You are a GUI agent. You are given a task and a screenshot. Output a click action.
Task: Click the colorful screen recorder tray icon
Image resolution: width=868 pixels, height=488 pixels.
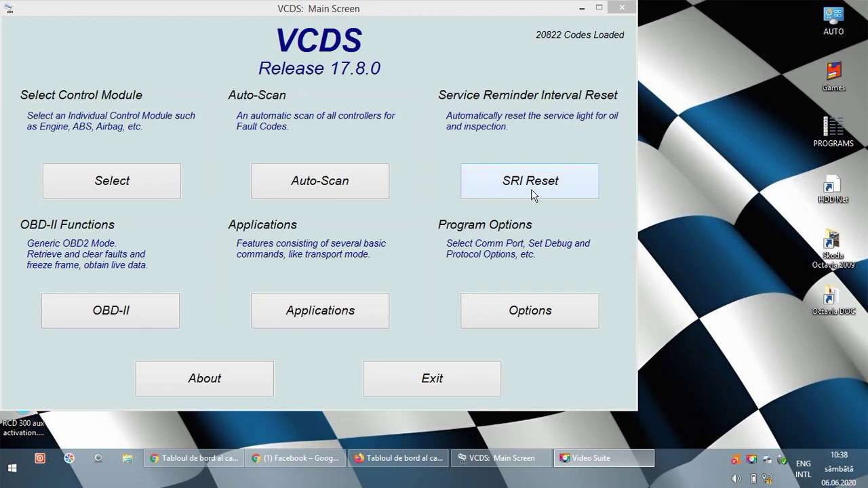pyautogui.click(x=751, y=460)
